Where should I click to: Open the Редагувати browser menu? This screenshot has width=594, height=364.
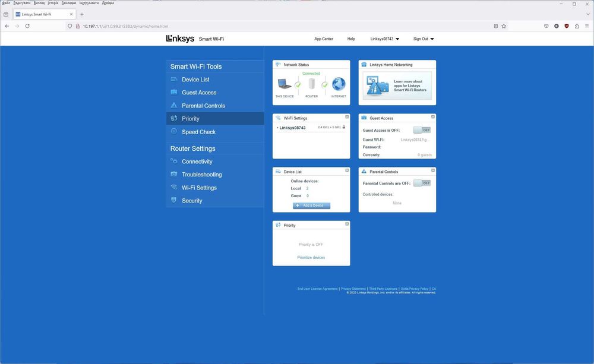(22, 2)
